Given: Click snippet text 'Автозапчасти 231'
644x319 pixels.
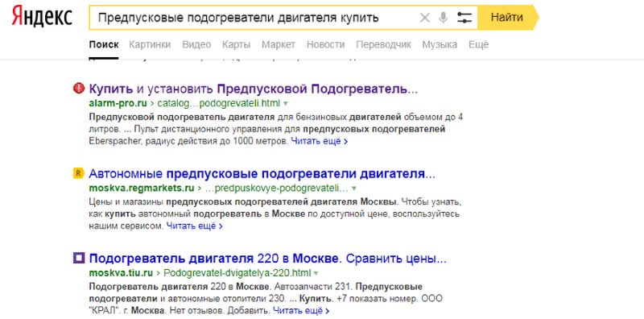Looking at the screenshot, I should (312, 286).
